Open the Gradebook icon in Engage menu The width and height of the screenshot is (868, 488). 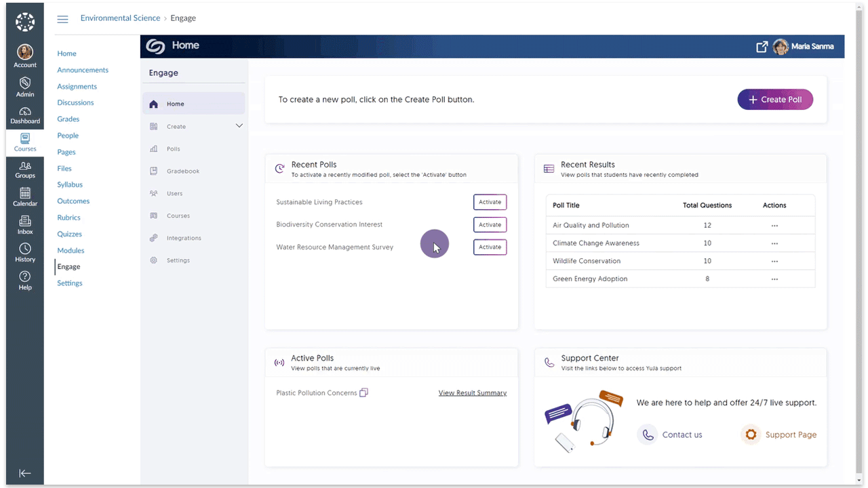tap(153, 171)
